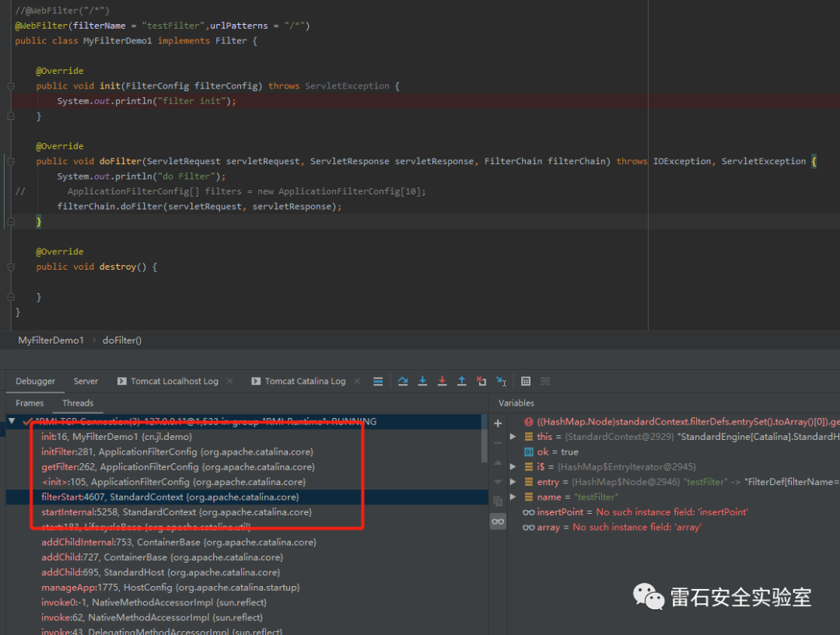Image resolution: width=840 pixels, height=635 pixels.
Task: Expand the 'entry' HashMap$Node variable
Action: click(513, 482)
